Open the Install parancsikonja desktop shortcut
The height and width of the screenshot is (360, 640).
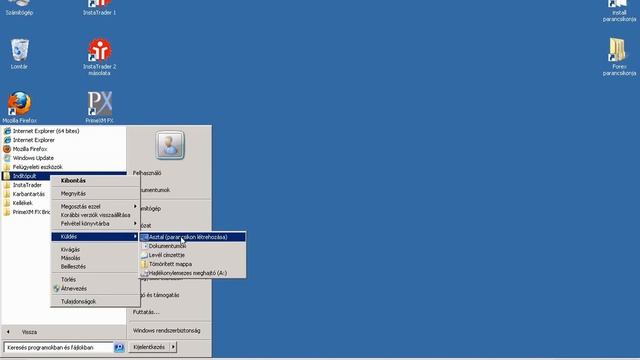click(x=619, y=11)
